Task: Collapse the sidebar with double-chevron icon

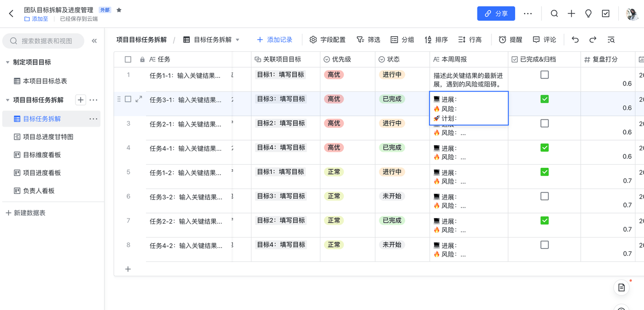Action: tap(94, 41)
